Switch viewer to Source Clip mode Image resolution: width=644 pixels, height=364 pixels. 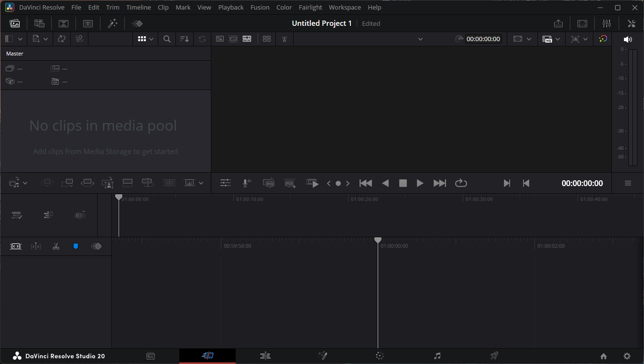pyautogui.click(x=220, y=39)
